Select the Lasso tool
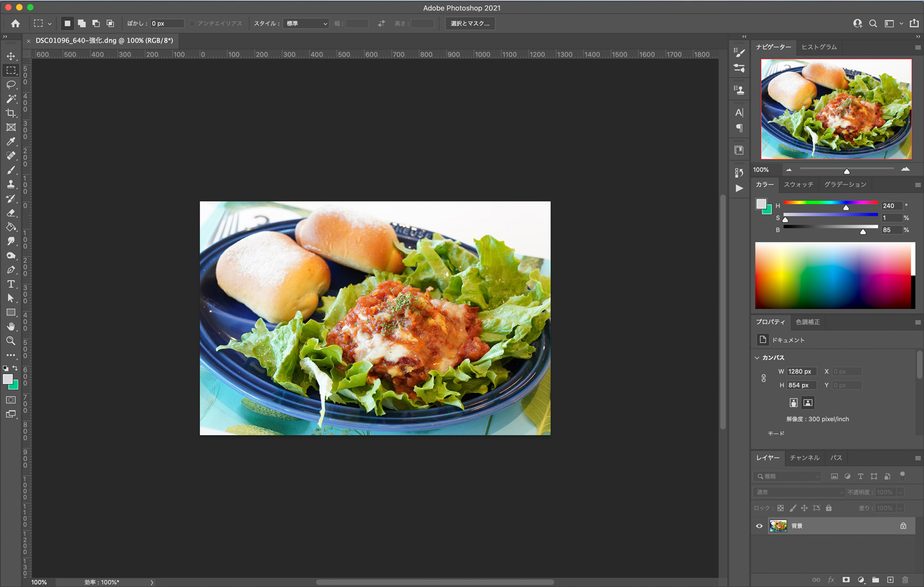 point(11,84)
